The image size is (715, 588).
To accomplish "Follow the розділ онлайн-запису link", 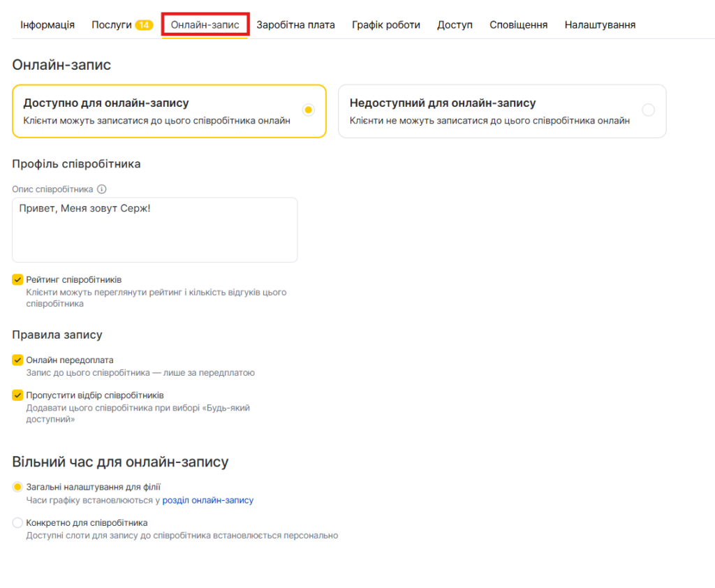I will (x=208, y=500).
